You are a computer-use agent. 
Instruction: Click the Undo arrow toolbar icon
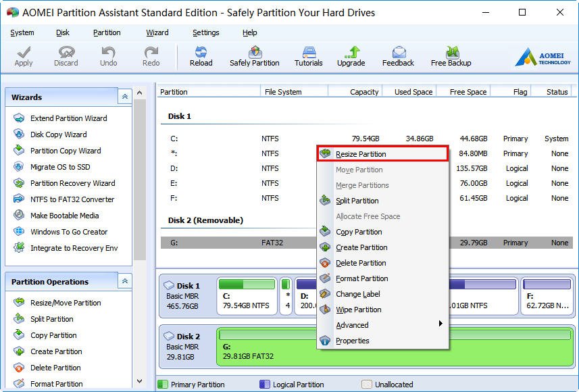108,57
